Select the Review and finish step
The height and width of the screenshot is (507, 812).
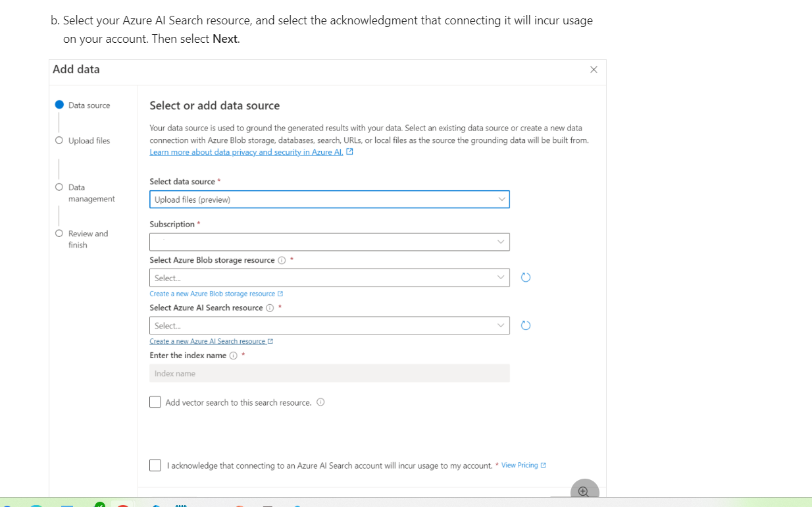point(60,233)
